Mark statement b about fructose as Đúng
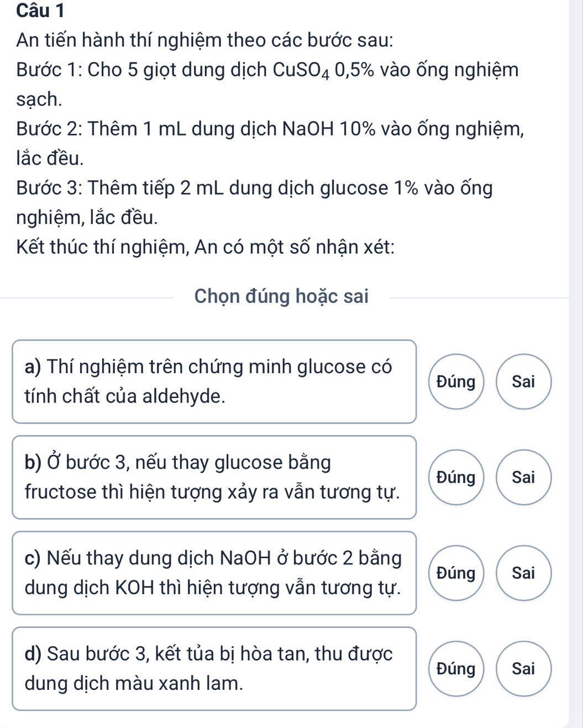 pos(456,477)
